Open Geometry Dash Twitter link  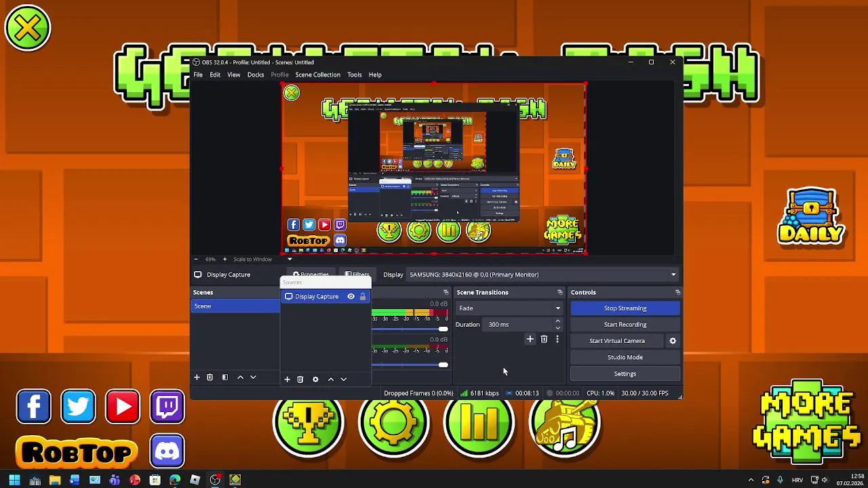78,407
